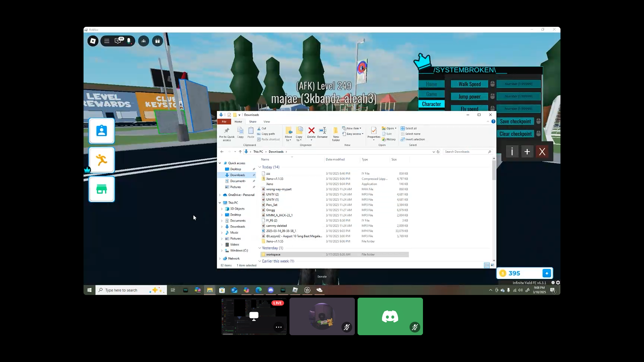The width and height of the screenshot is (644, 362).
Task: Open Explorer's blue help question mark
Action: coord(493,121)
